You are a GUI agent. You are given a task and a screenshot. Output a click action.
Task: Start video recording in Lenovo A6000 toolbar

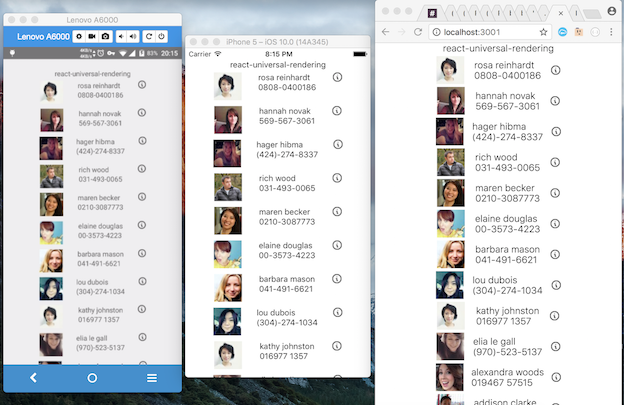pos(92,37)
